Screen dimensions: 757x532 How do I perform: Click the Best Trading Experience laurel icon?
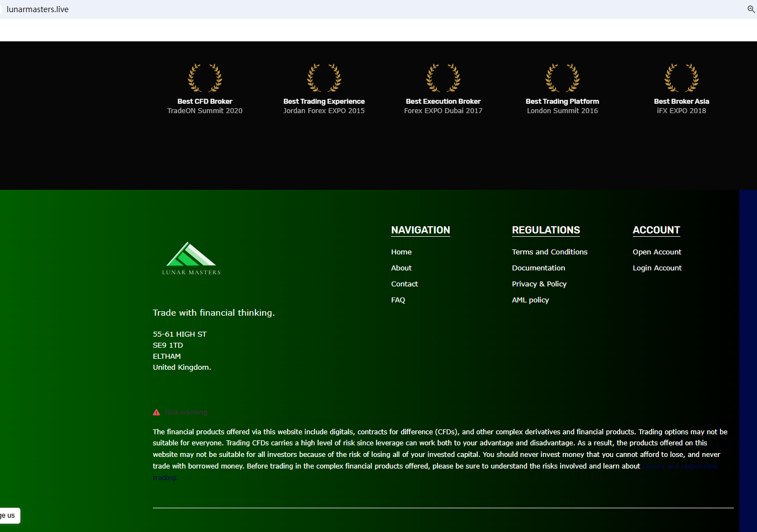click(324, 78)
